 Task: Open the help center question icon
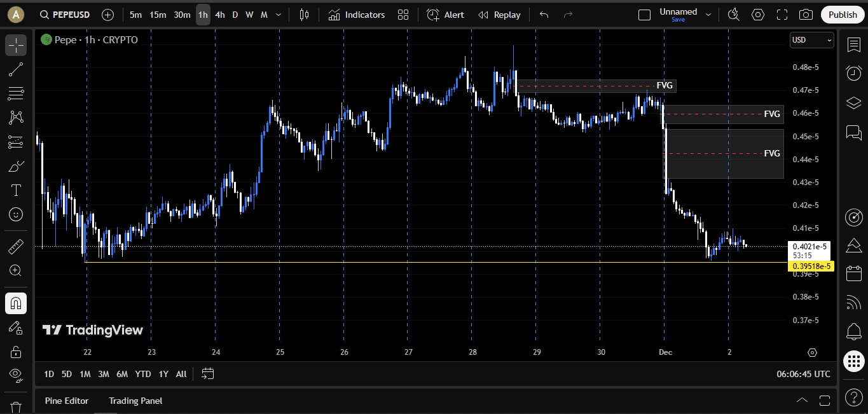[853, 397]
